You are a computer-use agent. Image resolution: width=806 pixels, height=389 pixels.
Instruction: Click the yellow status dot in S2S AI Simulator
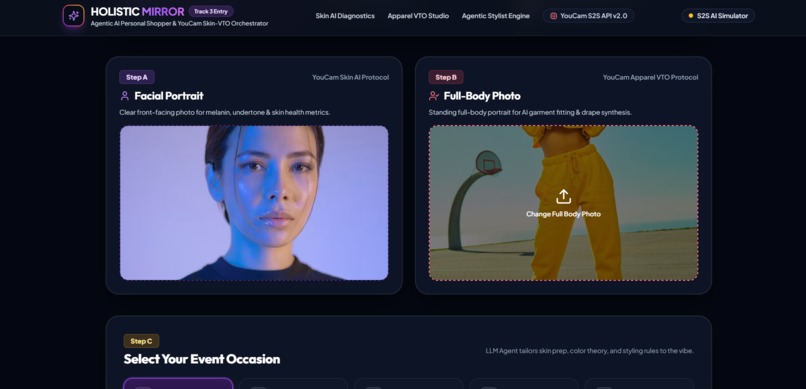(x=691, y=16)
